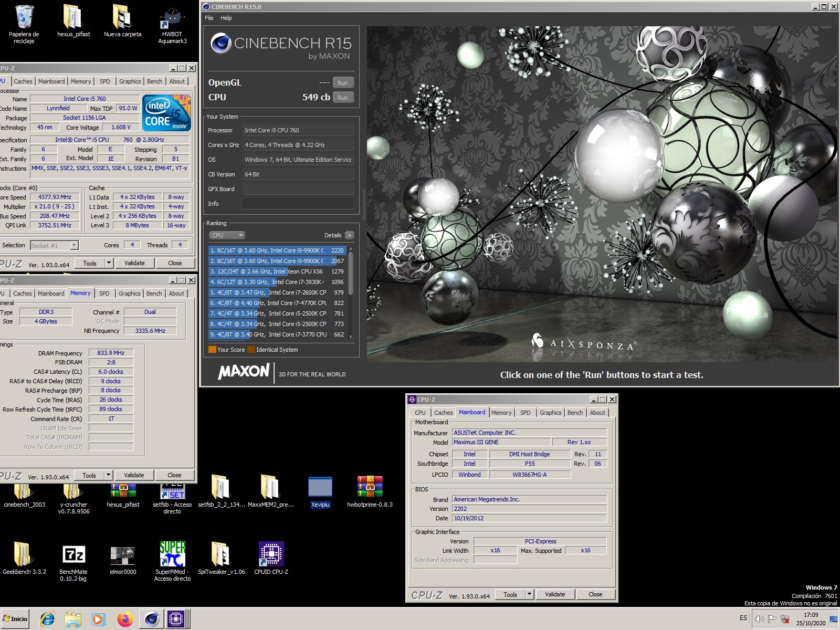Run the CPU test in Cinebench

pos(343,98)
